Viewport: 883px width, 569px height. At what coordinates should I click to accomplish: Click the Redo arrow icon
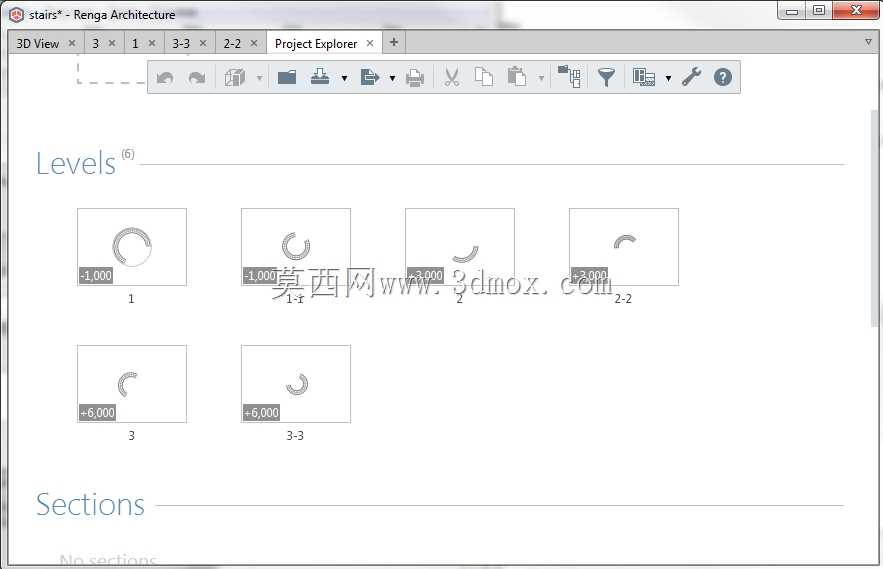[197, 77]
